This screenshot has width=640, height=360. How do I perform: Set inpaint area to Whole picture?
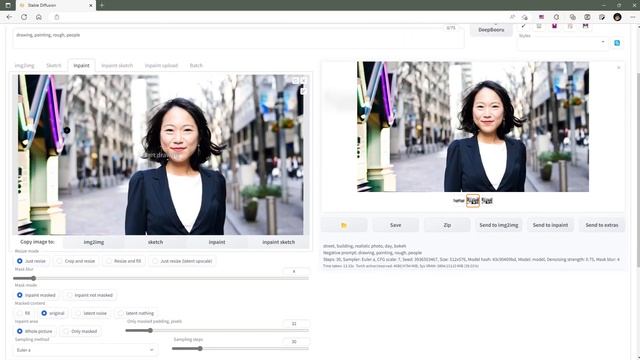(x=34, y=331)
